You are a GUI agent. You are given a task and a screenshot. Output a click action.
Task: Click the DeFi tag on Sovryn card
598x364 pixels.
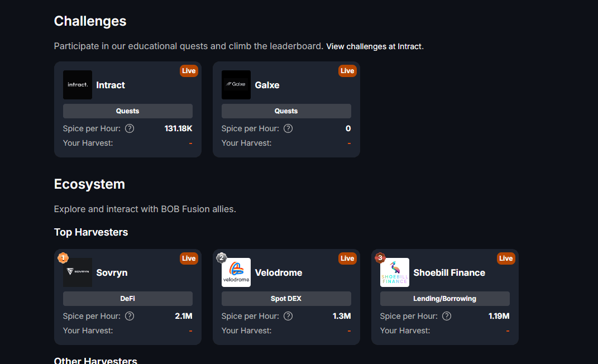(128, 299)
